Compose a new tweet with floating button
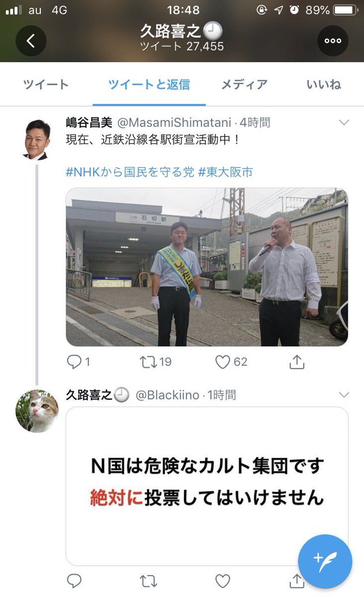The height and width of the screenshot is (597, 364). pyautogui.click(x=325, y=561)
